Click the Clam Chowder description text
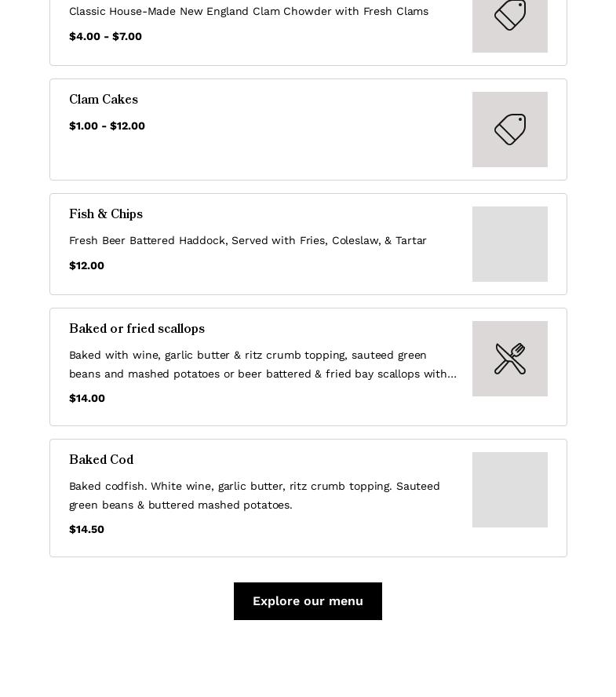 pos(249,12)
